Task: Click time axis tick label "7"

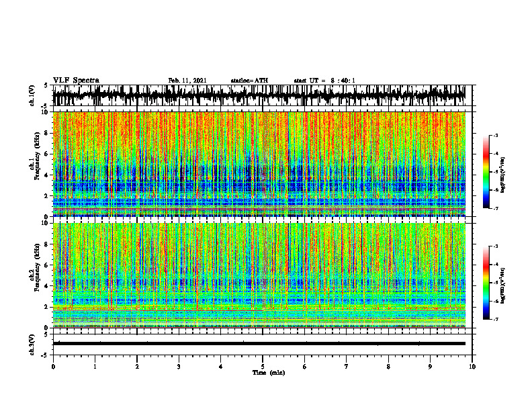Action: (x=347, y=367)
